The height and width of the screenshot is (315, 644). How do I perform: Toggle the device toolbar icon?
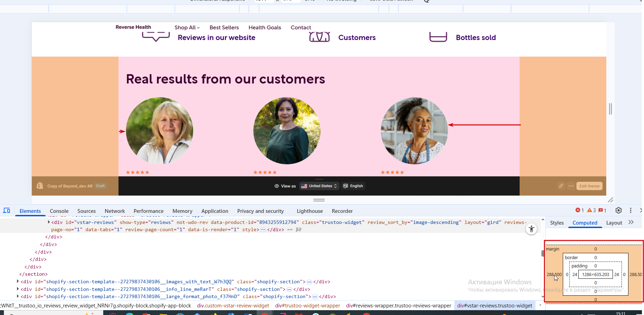pyautogui.click(x=7, y=210)
